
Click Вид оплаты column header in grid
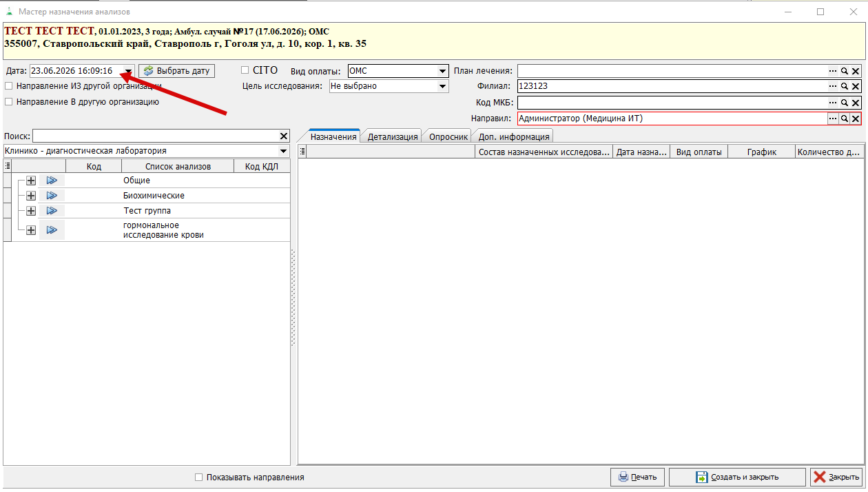point(699,152)
